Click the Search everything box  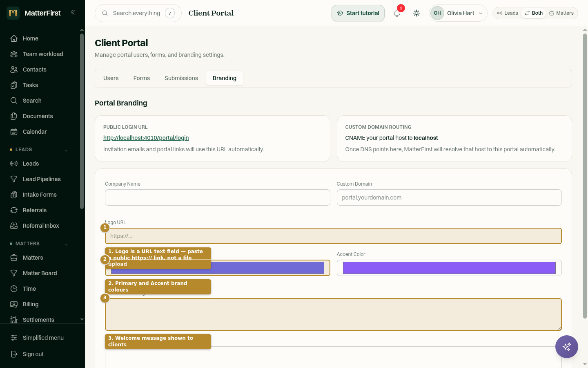coord(138,13)
